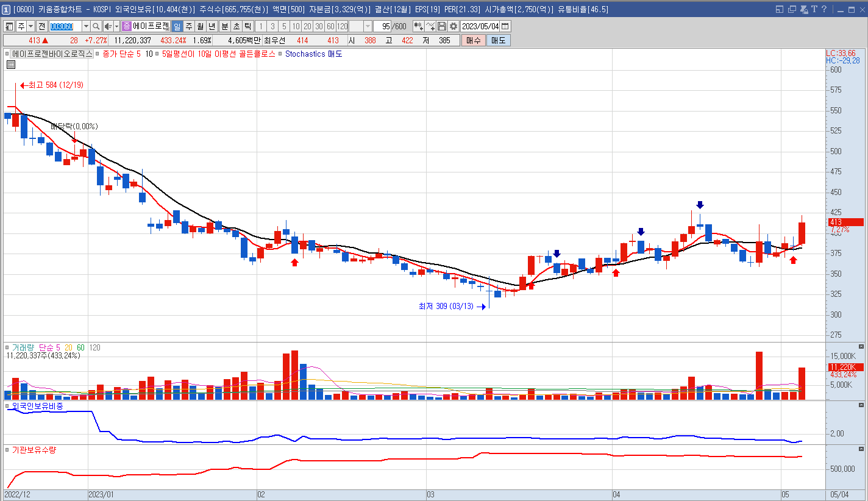
Task: Select the 분 minute period button
Action: 225,26
